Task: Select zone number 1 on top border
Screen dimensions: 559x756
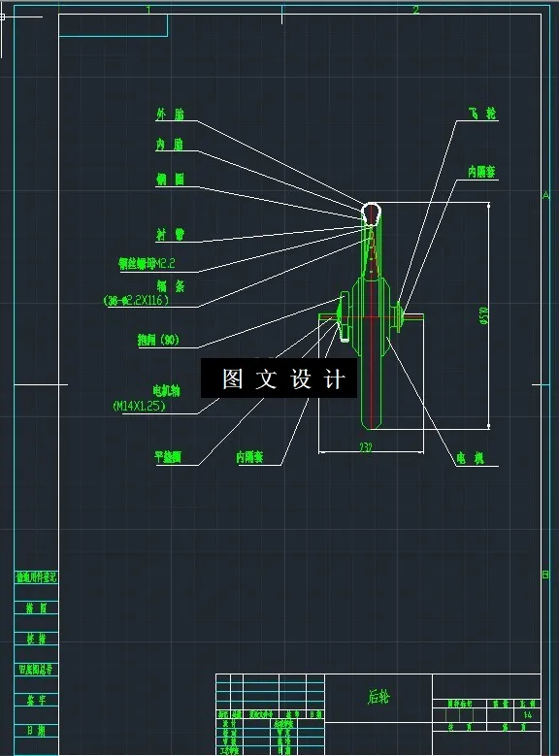Action: [148, 9]
